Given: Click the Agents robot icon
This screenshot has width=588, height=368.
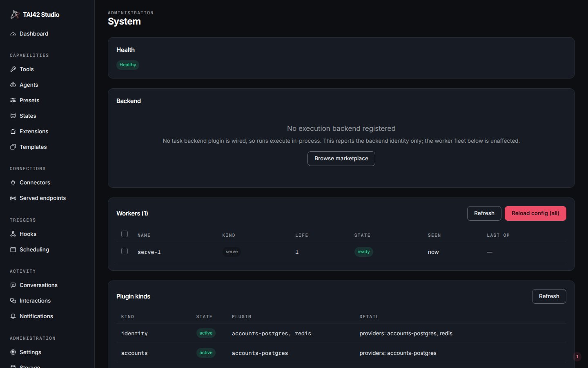Looking at the screenshot, I should coord(13,85).
